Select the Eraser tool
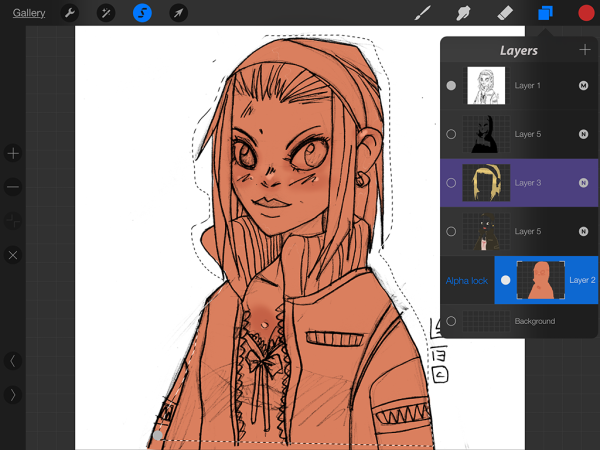 505,13
